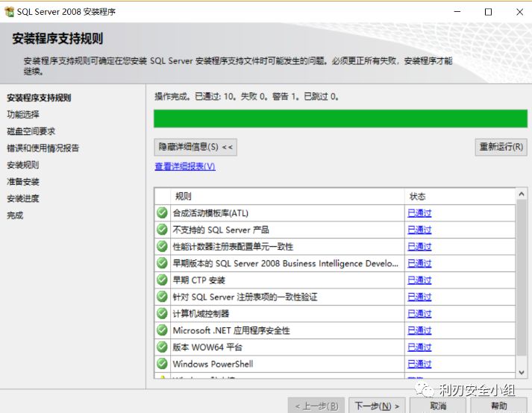
Task: Click green check icon beside Windows PowerShell
Action: tap(162, 364)
